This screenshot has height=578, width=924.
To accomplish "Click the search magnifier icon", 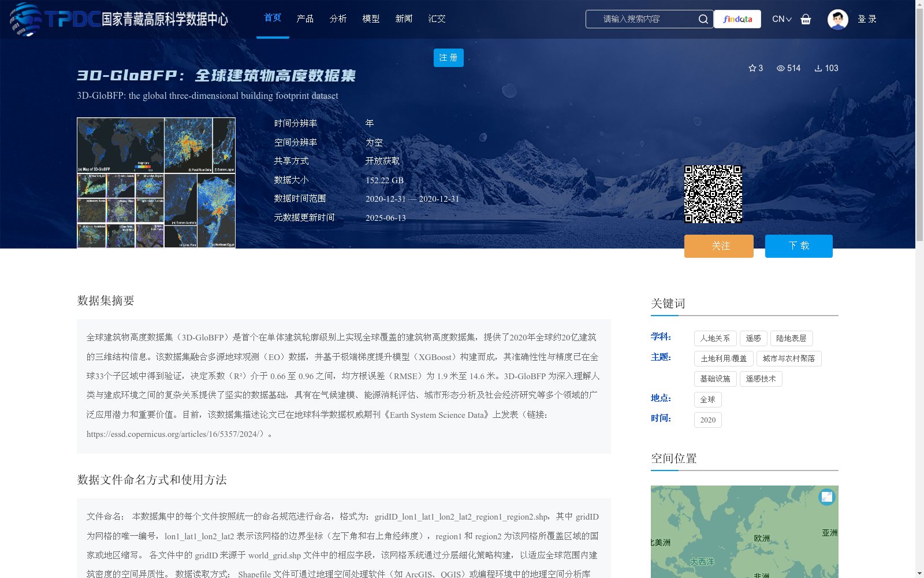I will [703, 19].
